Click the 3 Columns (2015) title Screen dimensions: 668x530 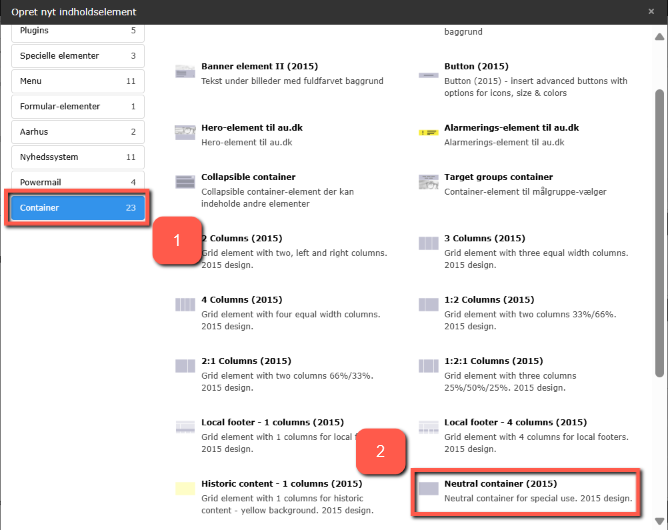click(484, 239)
